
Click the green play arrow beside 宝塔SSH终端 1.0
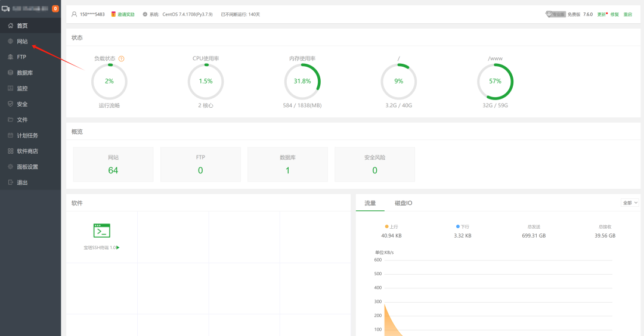pos(118,247)
